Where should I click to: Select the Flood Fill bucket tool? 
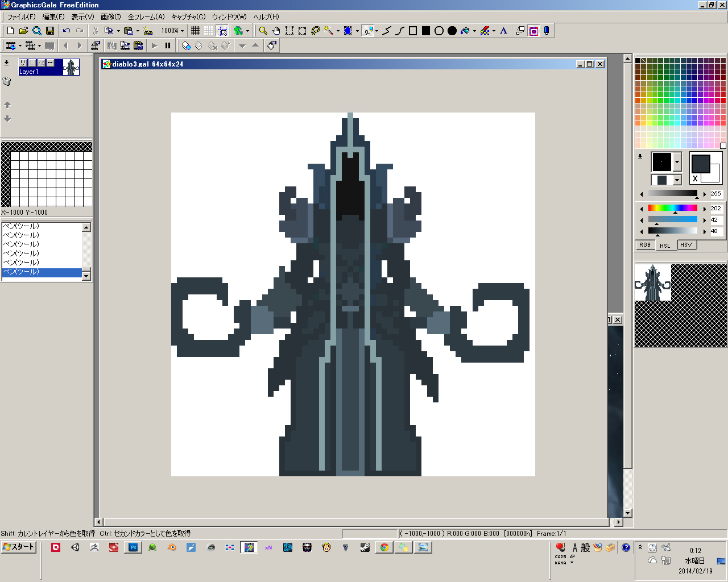coord(465,31)
